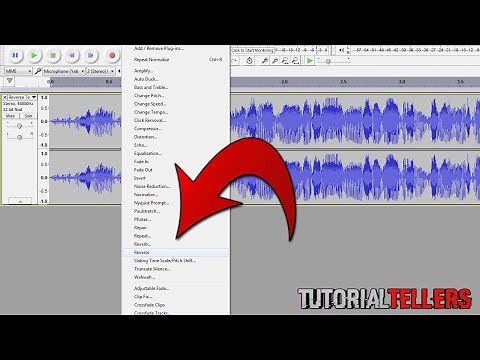This screenshot has width=480, height=360.
Task: Click the Skip to End button
Action: pos(90,55)
